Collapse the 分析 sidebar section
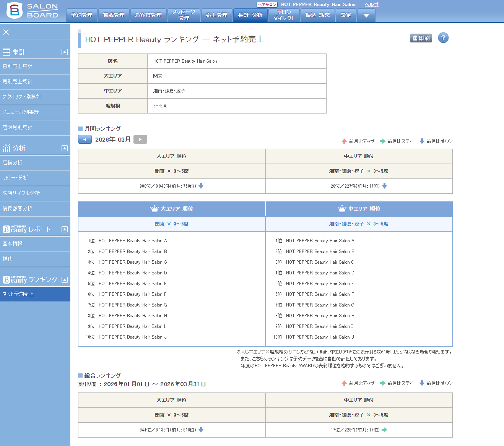The width and height of the screenshot is (504, 446). [x=65, y=148]
